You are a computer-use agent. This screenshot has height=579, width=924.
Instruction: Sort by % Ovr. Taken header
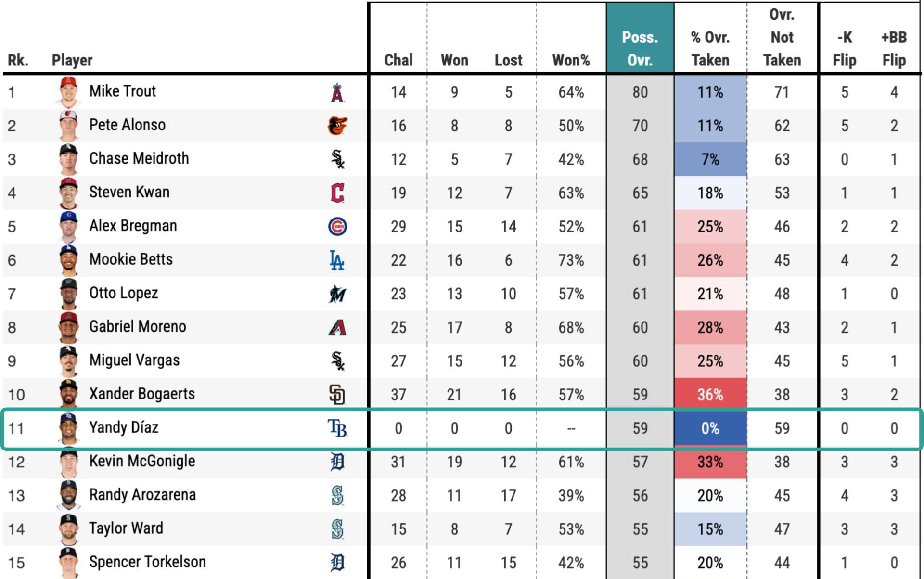(710, 49)
